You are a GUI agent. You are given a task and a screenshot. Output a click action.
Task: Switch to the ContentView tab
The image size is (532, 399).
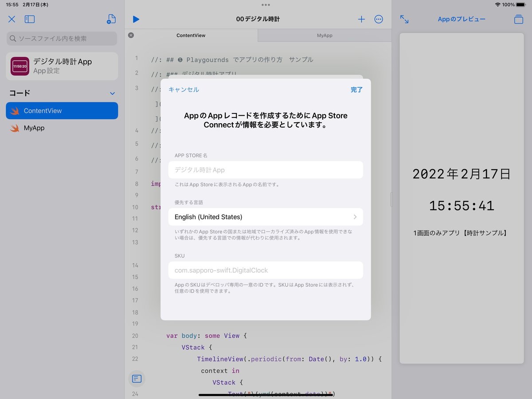tap(191, 35)
